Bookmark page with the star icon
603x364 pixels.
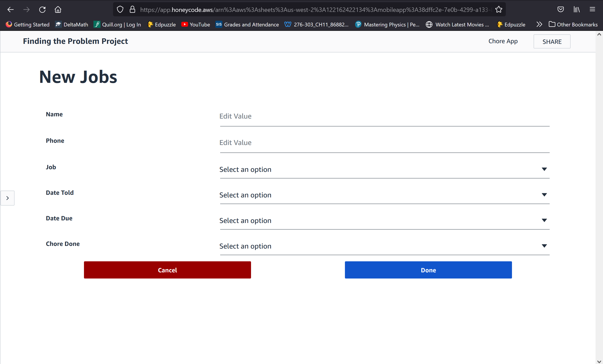(x=499, y=9)
